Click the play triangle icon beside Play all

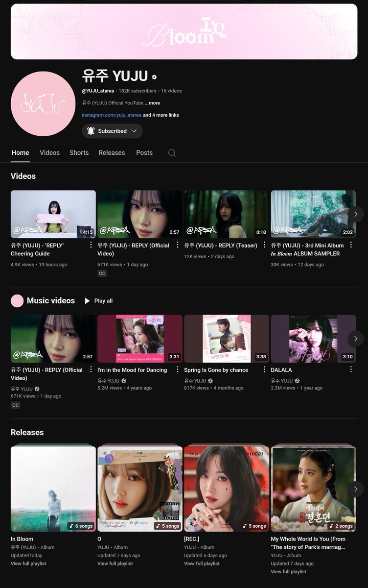[87, 301]
